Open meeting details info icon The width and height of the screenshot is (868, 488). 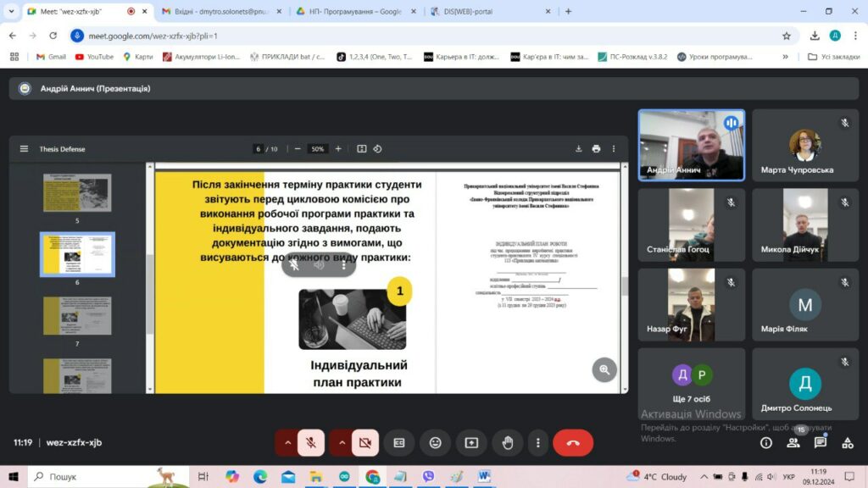[766, 442]
